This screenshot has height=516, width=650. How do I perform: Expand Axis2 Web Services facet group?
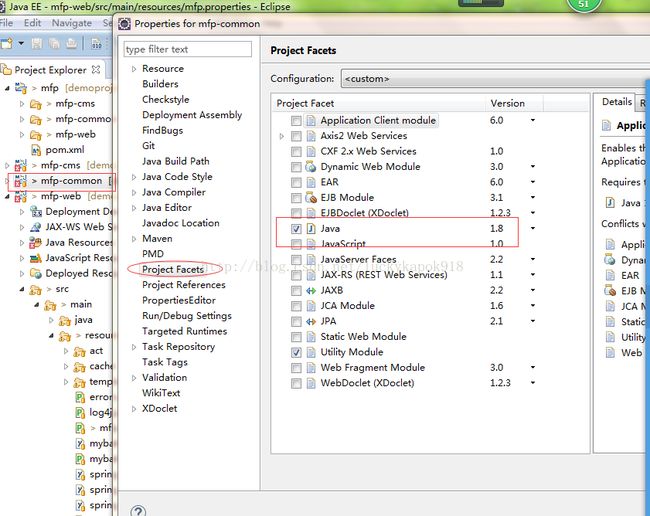282,136
